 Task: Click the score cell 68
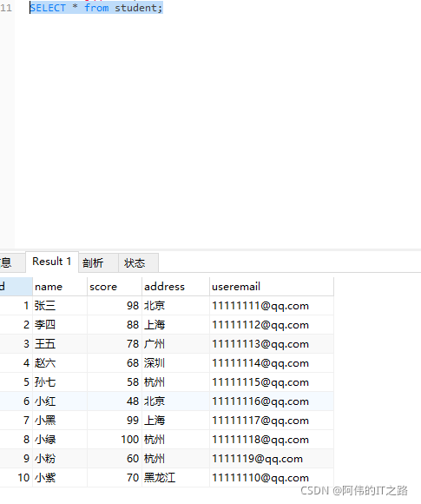pos(115,363)
